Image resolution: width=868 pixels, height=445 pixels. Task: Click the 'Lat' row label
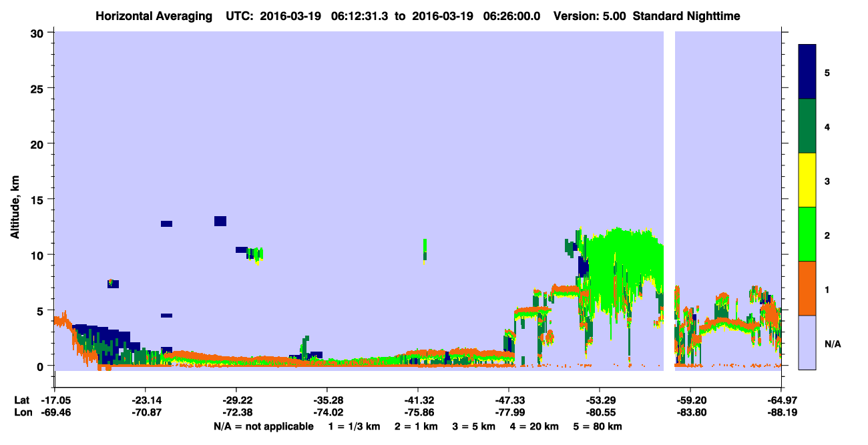point(21,400)
